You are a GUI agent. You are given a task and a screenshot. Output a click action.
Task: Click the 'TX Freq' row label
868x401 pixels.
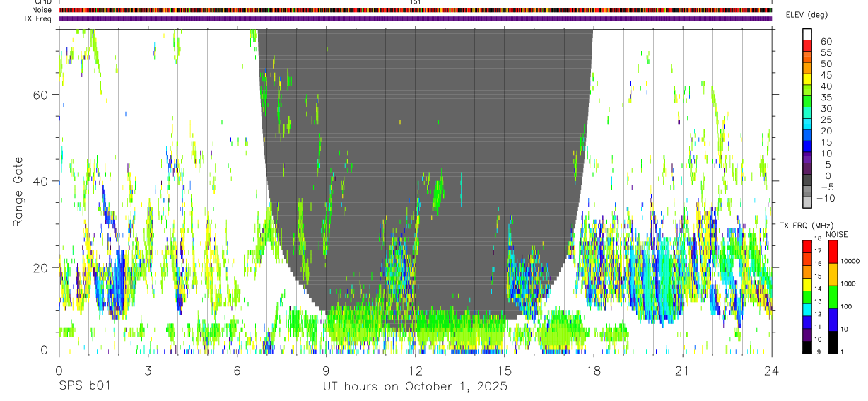click(38, 18)
